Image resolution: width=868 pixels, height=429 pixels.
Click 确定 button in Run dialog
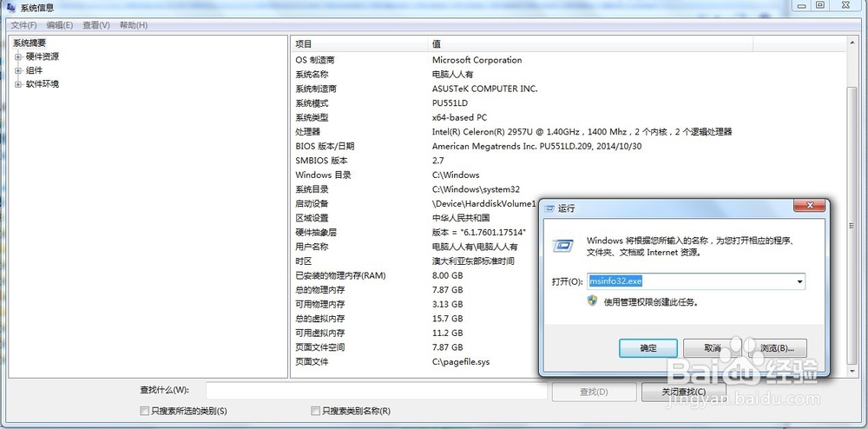click(648, 348)
